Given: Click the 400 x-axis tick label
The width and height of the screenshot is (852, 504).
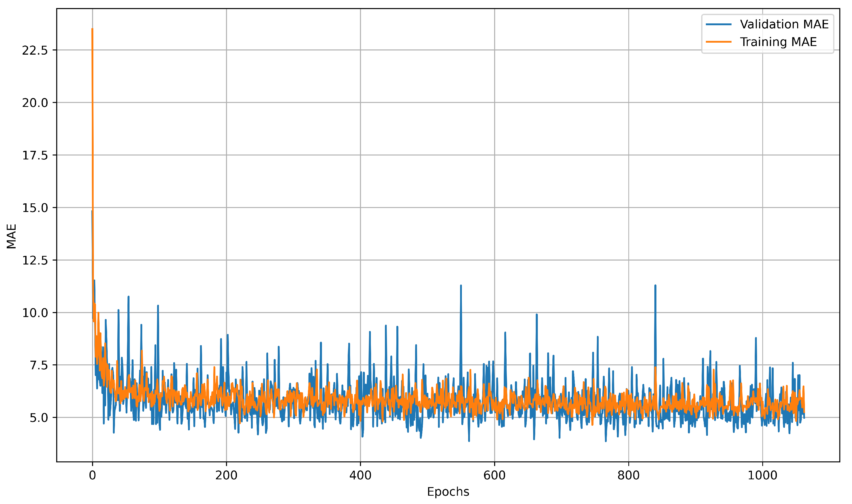Looking at the screenshot, I should coord(360,475).
